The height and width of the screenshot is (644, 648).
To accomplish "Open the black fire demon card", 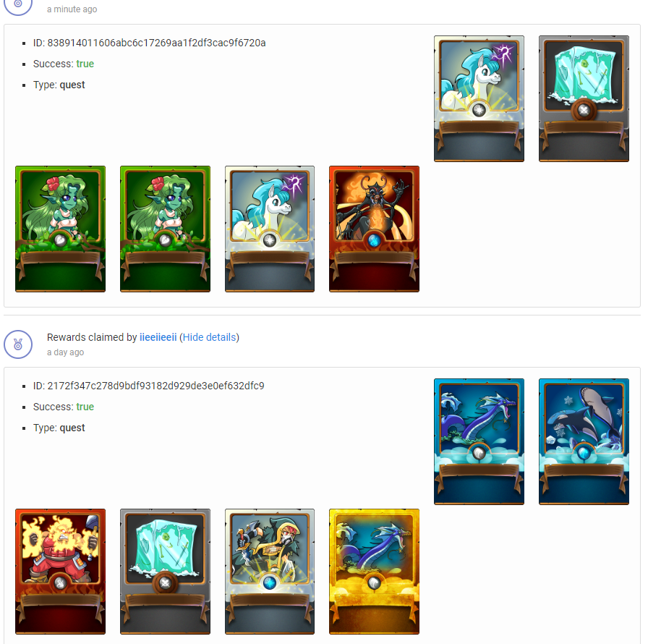I will click(x=375, y=229).
